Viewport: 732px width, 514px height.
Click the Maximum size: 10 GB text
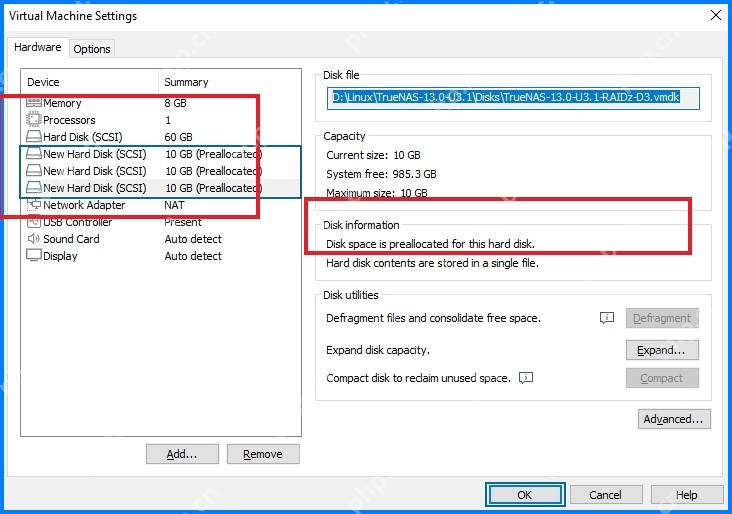coord(377,193)
